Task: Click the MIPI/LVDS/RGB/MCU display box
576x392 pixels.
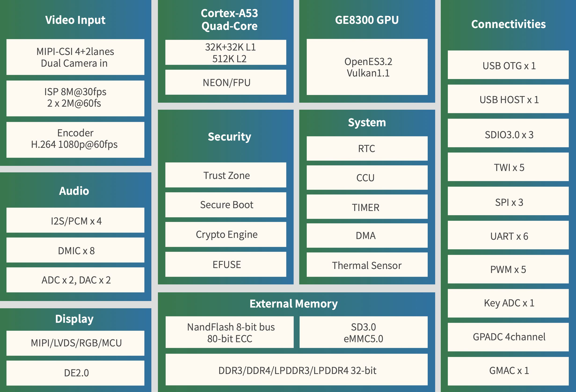Action: (75, 343)
